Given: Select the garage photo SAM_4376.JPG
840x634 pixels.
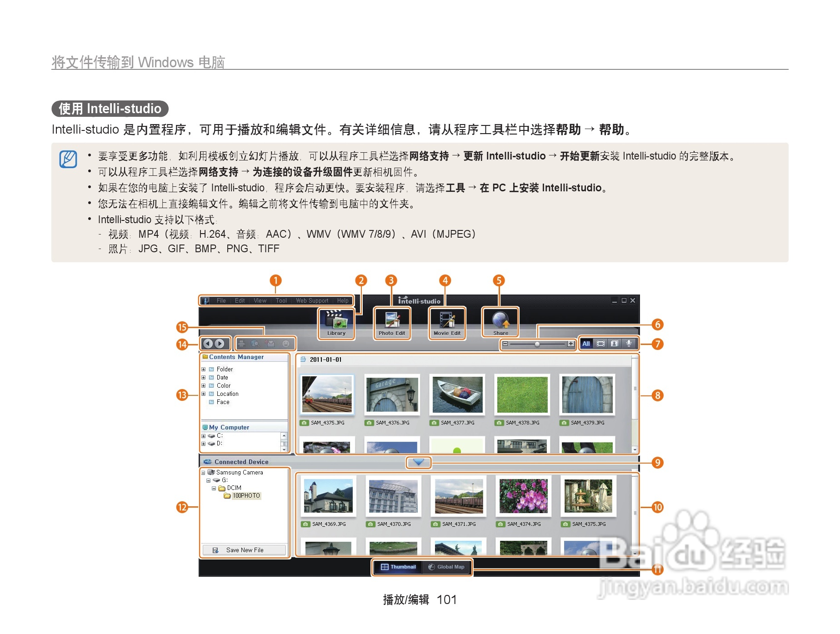Looking at the screenshot, I should 392,394.
